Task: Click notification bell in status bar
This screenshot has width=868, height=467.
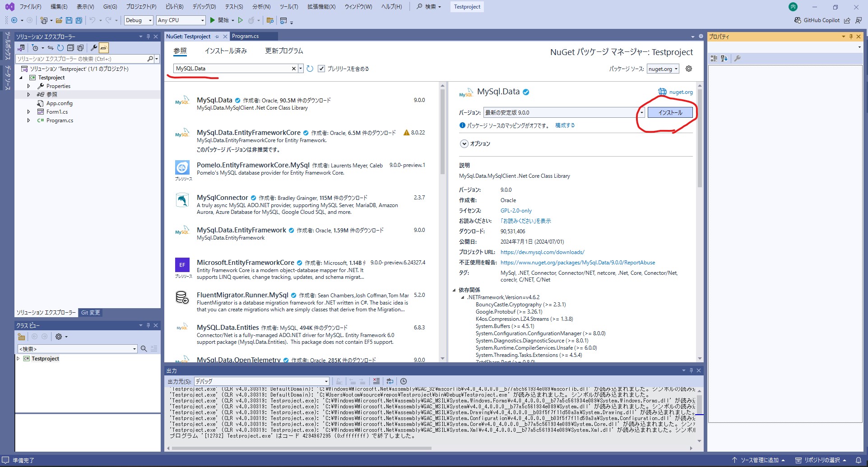Action: pos(858,460)
